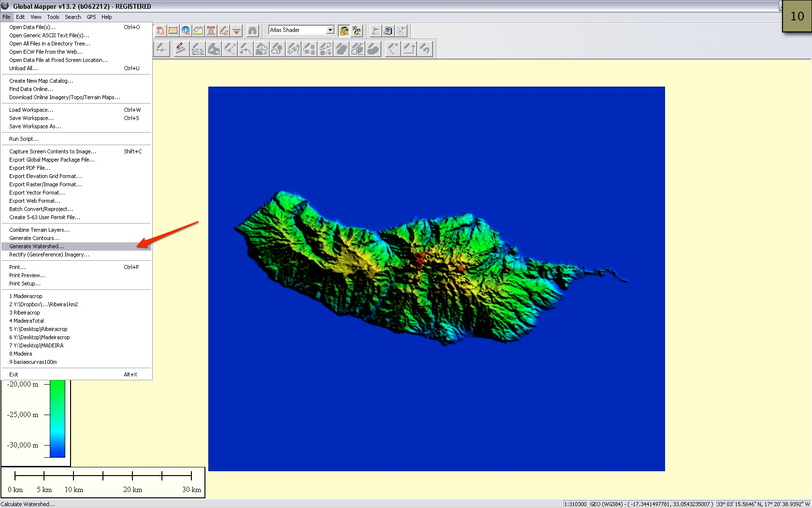This screenshot has width=812, height=508.
Task: Click the screen capture monitor icon
Action: (x=388, y=30)
